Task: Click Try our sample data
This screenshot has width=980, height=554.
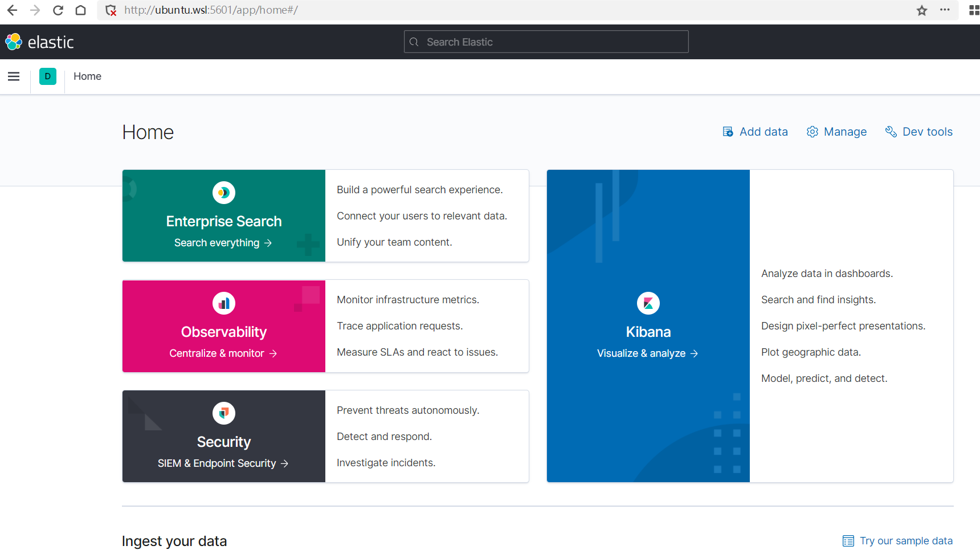Action: point(906,541)
